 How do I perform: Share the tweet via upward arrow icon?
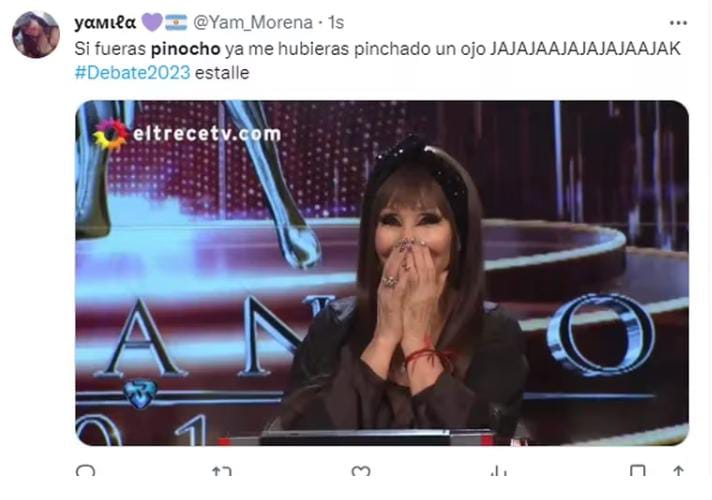click(x=678, y=471)
